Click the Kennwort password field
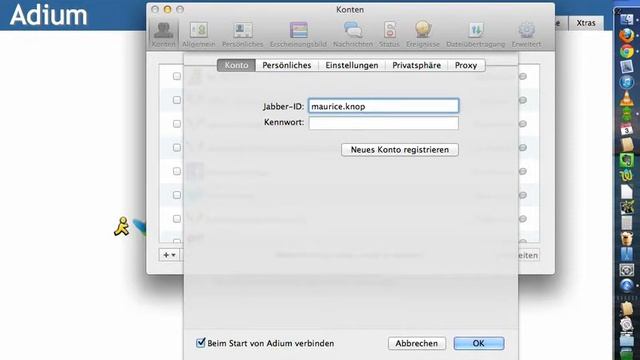This screenshot has width=640, height=360. pyautogui.click(x=383, y=123)
